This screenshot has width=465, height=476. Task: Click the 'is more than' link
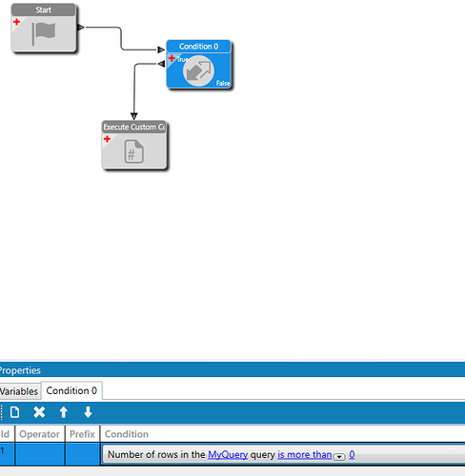[x=305, y=455]
